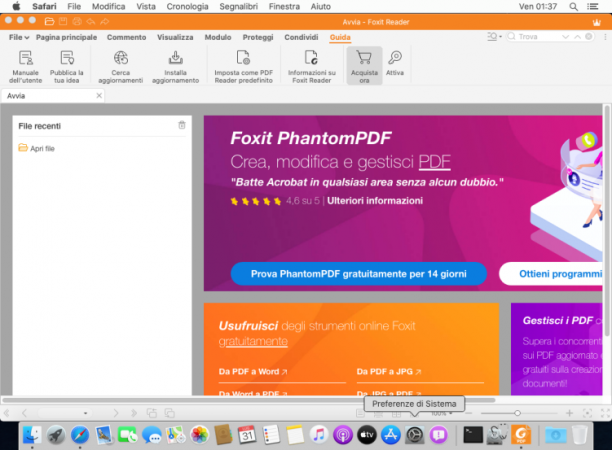612x450 pixels.
Task: Click Imposta come PDF Reader predefinito
Action: [244, 66]
